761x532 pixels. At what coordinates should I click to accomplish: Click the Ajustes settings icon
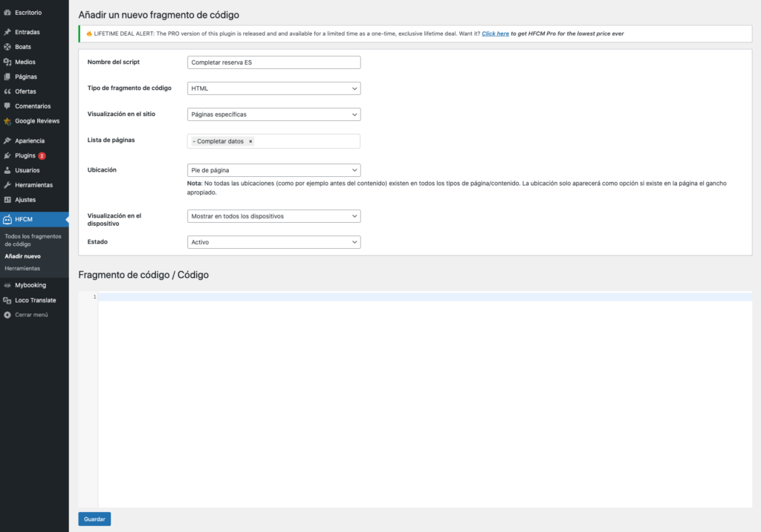7,199
